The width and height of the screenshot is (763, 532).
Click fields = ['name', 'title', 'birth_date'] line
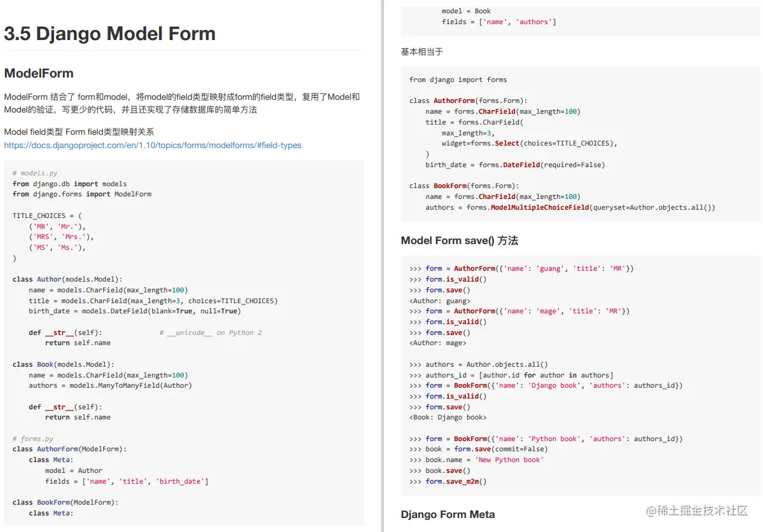point(127,481)
